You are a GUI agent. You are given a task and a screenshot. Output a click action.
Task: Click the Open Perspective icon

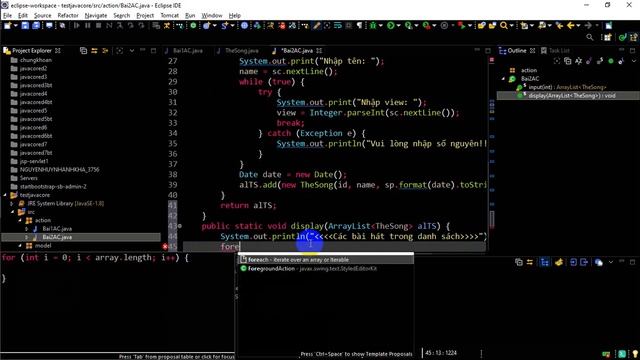pyautogui.click(x=607, y=37)
